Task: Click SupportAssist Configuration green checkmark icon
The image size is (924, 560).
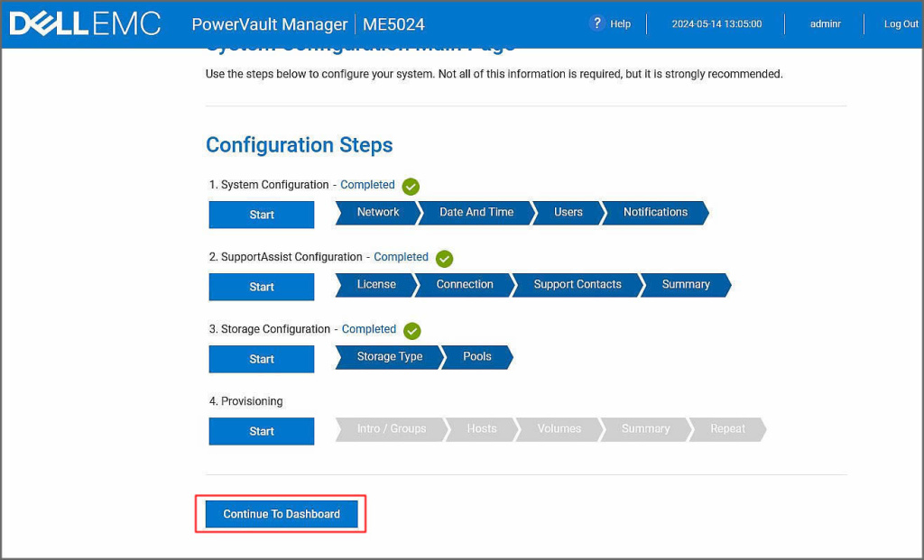Action: 444,259
